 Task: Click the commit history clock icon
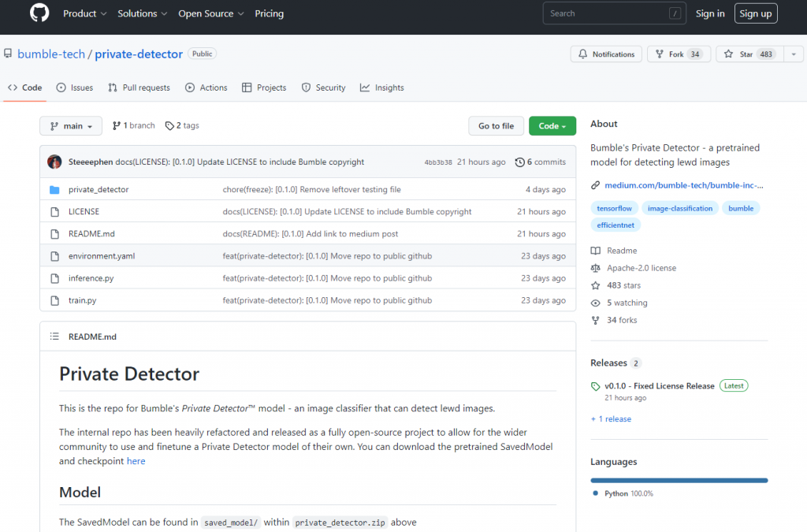[520, 162]
